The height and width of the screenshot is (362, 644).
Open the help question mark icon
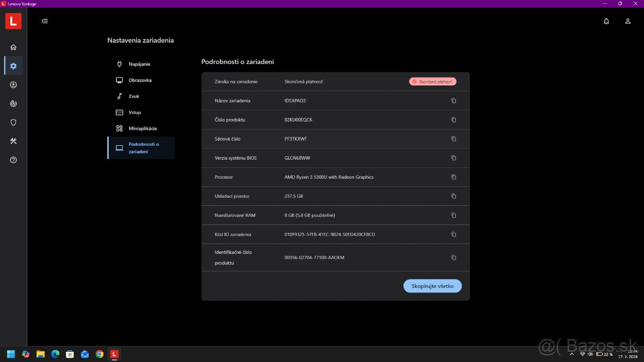(x=13, y=160)
